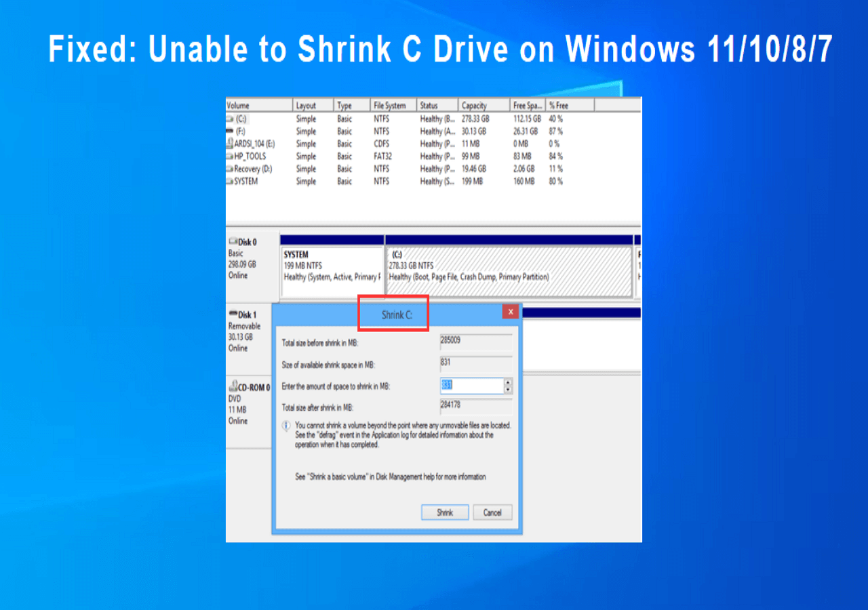Decrease shrink amount with the down spinner arrow
The height and width of the screenshot is (610, 868).
pos(508,390)
